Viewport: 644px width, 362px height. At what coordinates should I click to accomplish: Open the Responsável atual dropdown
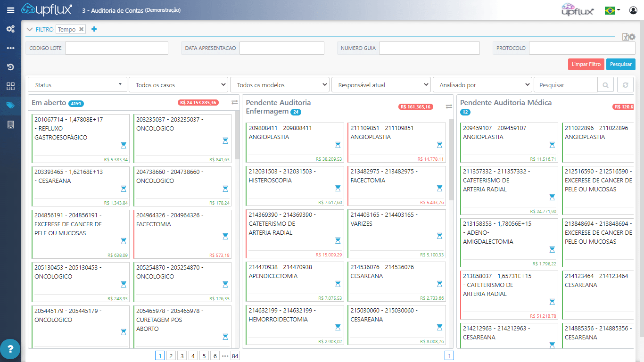point(381,85)
